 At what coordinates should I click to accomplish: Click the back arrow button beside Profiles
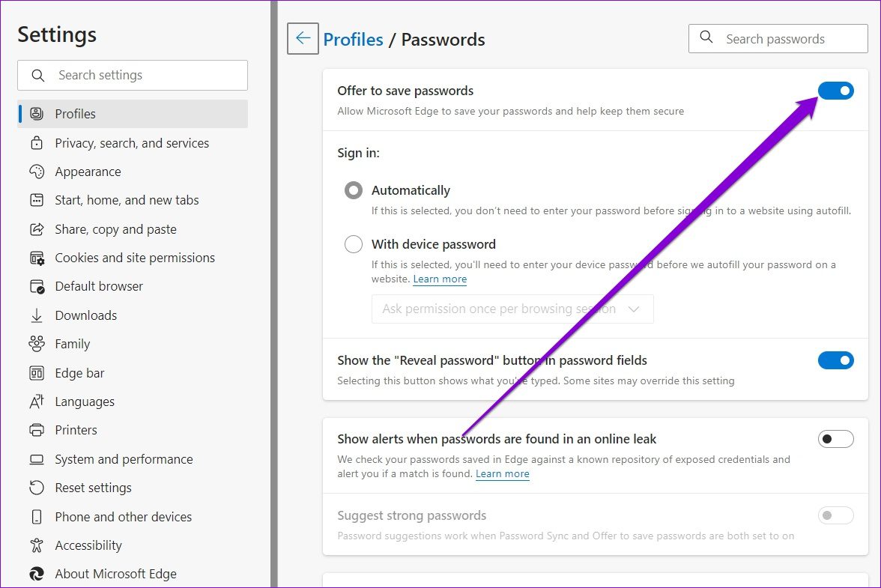pyautogui.click(x=303, y=39)
